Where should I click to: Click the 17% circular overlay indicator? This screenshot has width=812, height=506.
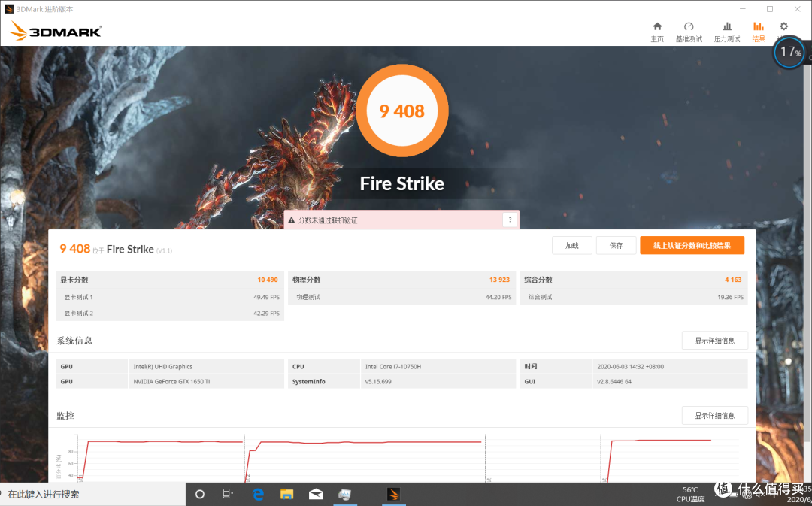coord(789,52)
